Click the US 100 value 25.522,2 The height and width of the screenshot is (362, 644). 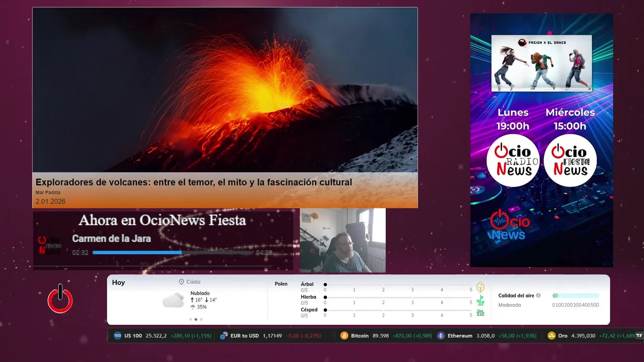pyautogui.click(x=156, y=335)
